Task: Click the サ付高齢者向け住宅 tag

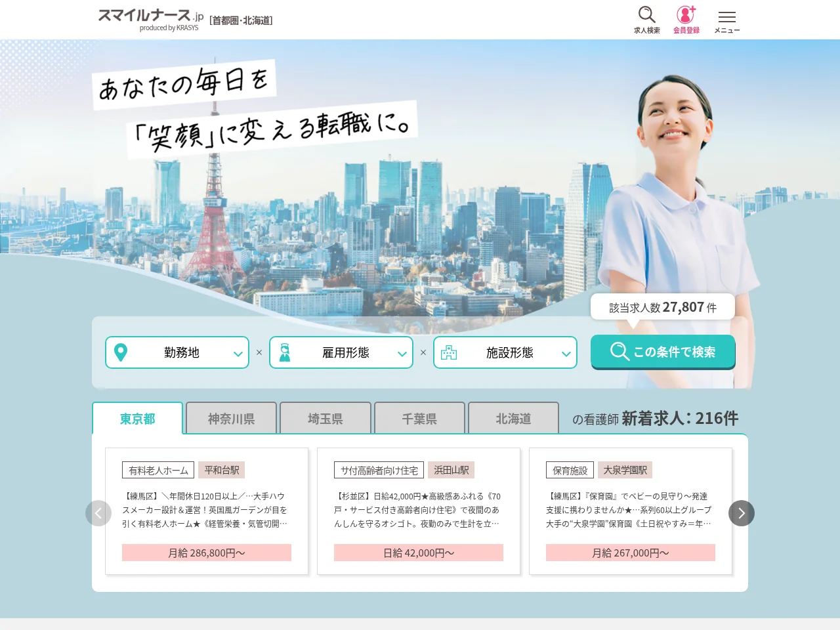Action: click(x=379, y=470)
